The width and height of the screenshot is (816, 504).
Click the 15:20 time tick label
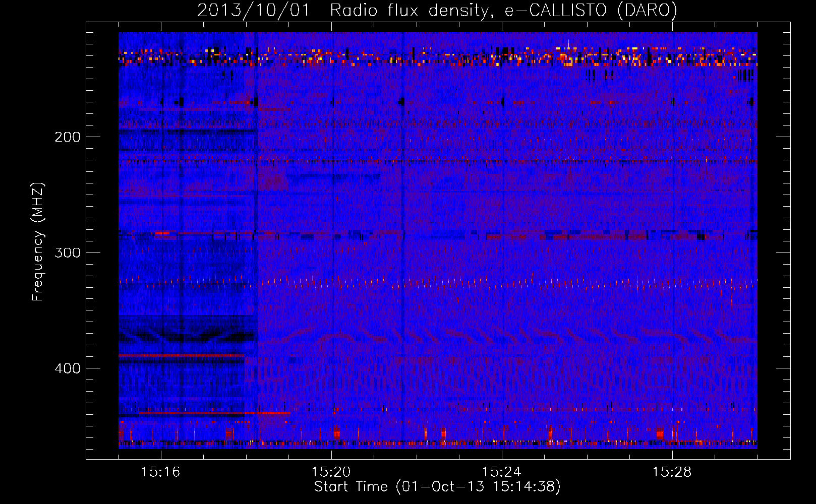331,472
